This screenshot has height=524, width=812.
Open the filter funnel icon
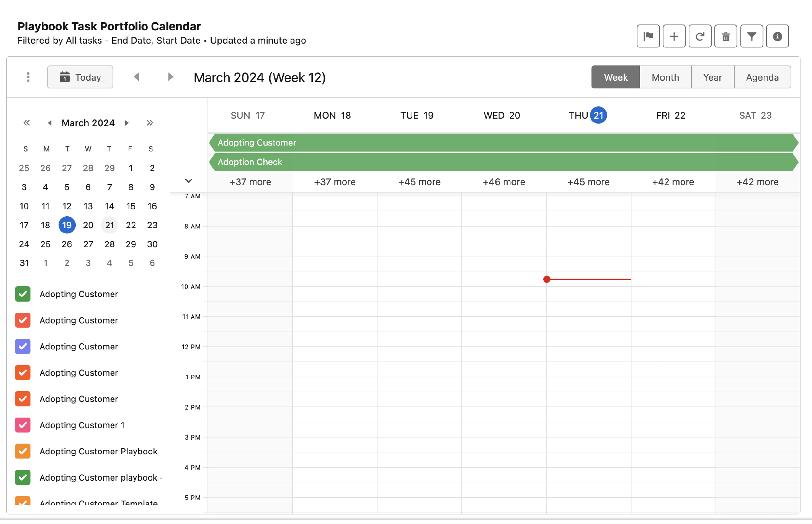[752, 36]
